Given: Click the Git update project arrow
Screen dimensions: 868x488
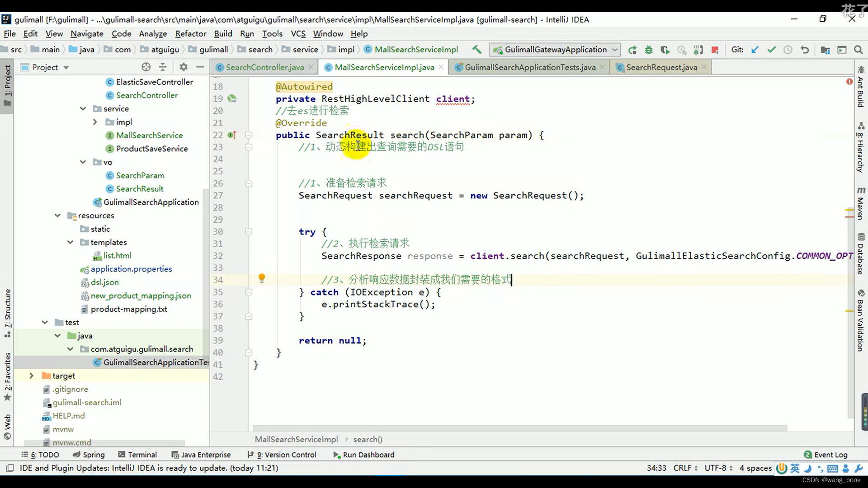Looking at the screenshot, I should point(755,50).
